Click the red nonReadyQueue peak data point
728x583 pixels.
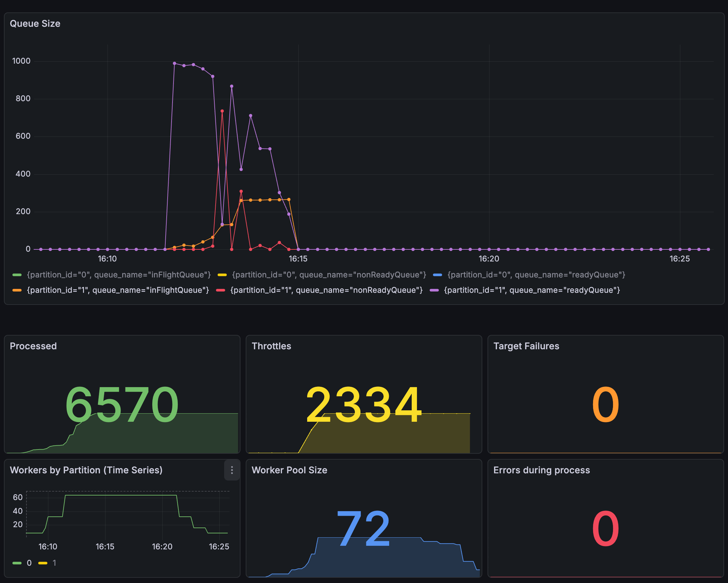[x=222, y=111]
